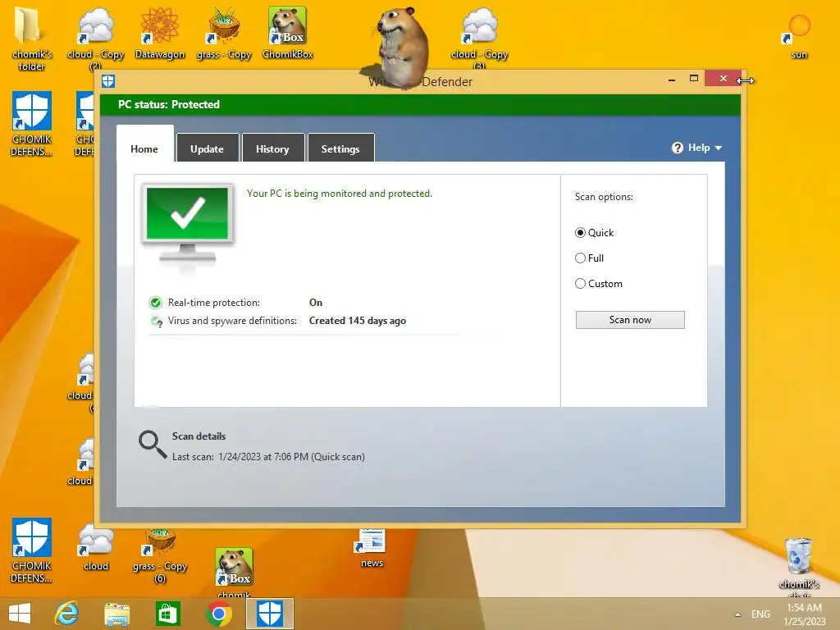
Task: Switch to the Home tab
Action: [x=144, y=148]
